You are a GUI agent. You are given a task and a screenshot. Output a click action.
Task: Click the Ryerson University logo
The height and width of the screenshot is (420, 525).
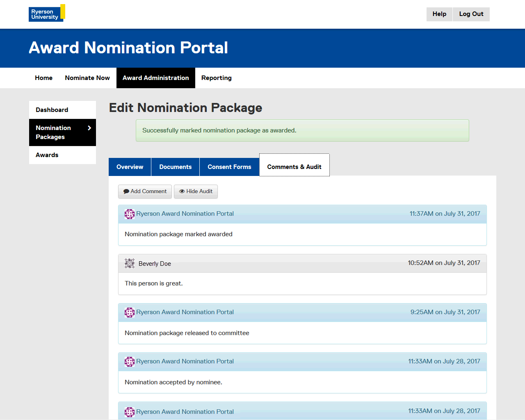click(47, 14)
